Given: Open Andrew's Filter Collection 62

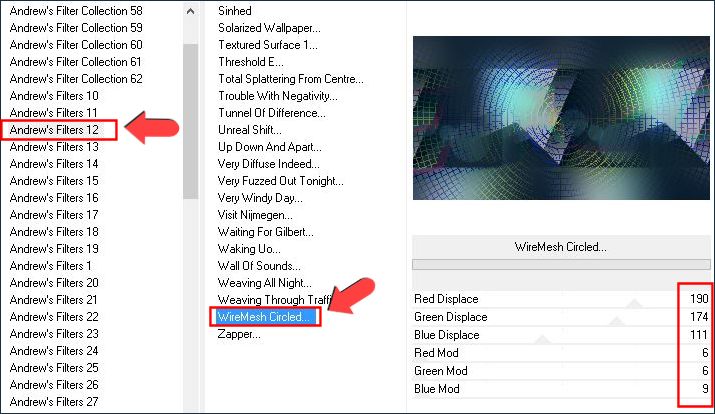Looking at the screenshot, I should coord(76,79).
